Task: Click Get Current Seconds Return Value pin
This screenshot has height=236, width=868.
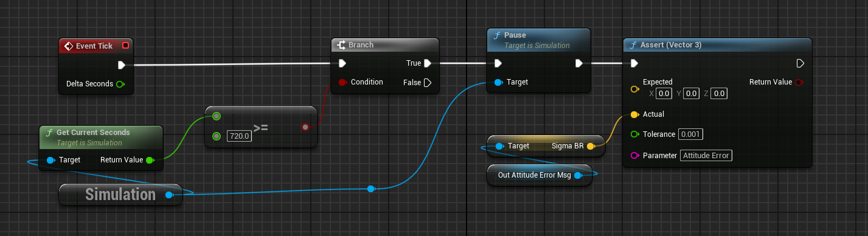Action: [x=150, y=161]
